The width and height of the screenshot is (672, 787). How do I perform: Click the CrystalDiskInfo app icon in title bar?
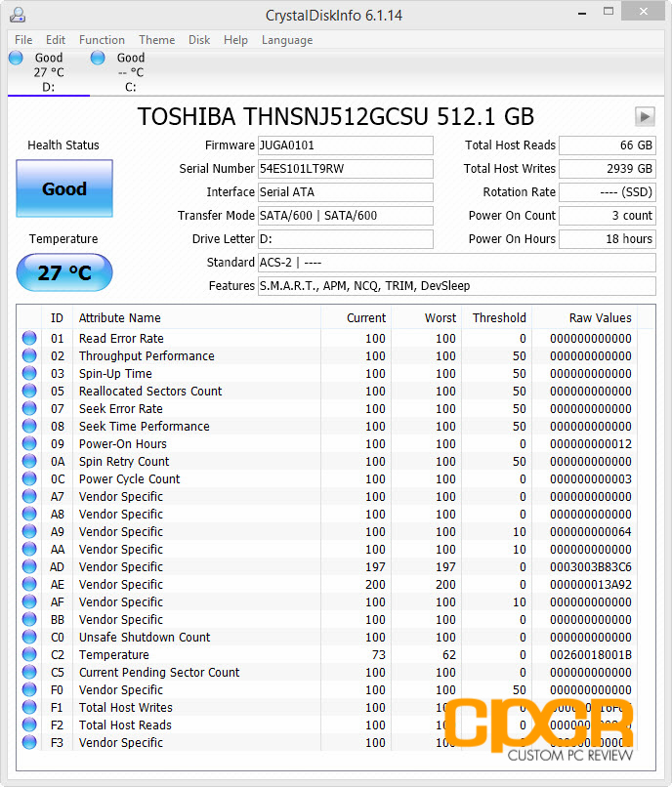[x=17, y=15]
